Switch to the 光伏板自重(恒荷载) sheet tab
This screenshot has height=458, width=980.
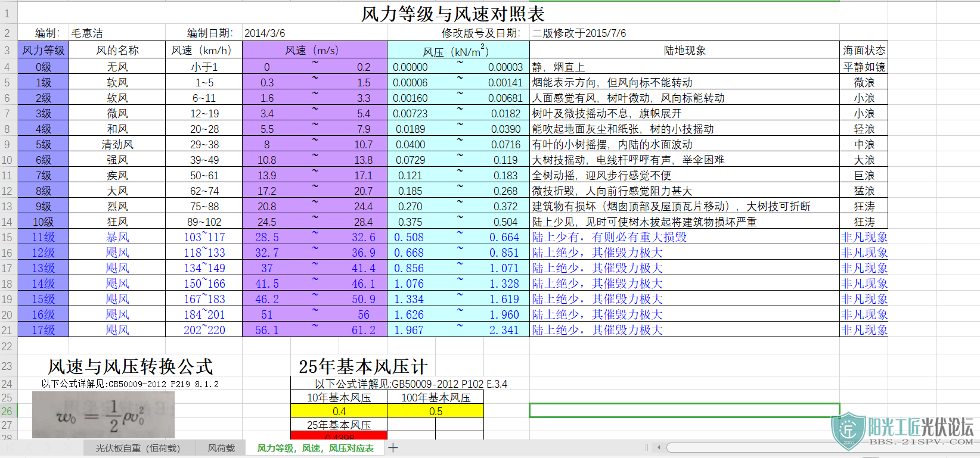click(x=138, y=448)
